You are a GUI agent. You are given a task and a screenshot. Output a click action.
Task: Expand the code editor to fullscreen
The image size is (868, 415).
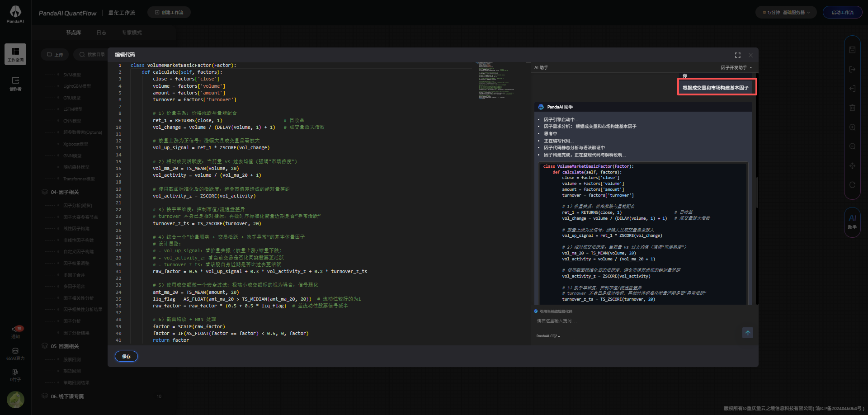tap(738, 55)
